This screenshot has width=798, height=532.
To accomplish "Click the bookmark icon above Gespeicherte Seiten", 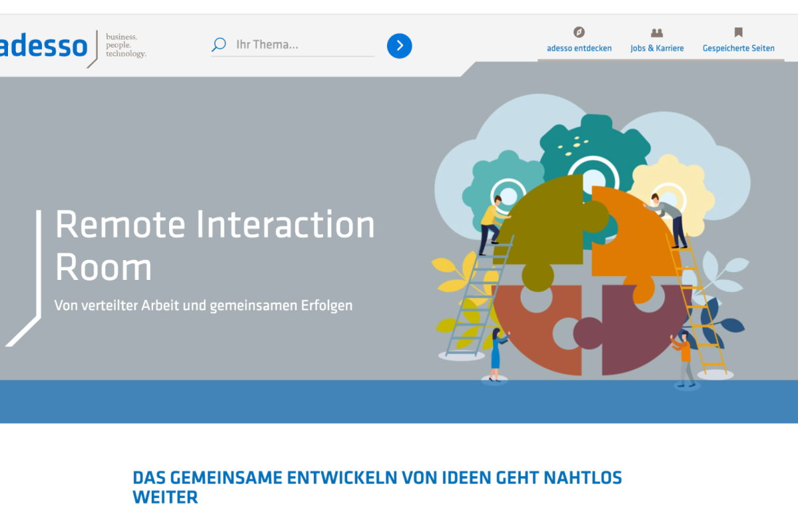I will [738, 32].
